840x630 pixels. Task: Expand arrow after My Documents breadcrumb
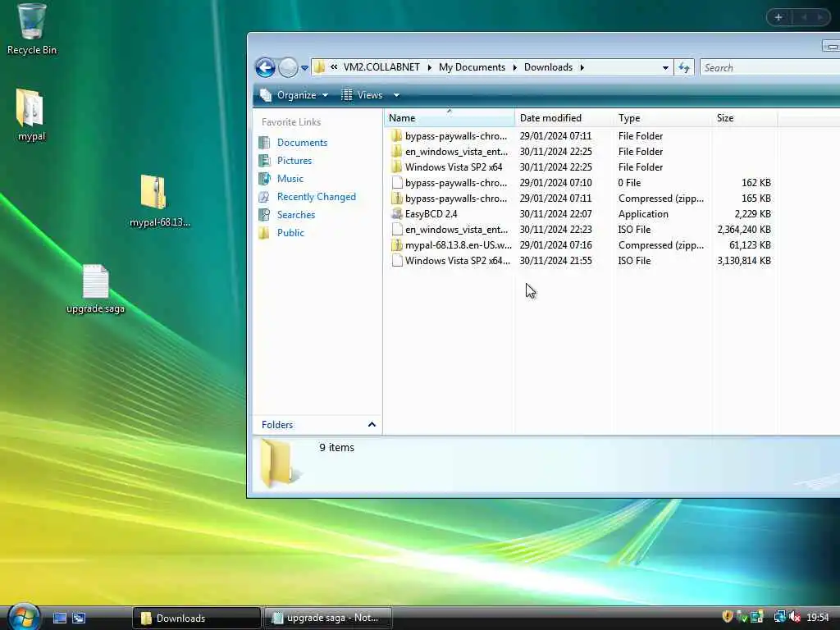pyautogui.click(x=514, y=67)
